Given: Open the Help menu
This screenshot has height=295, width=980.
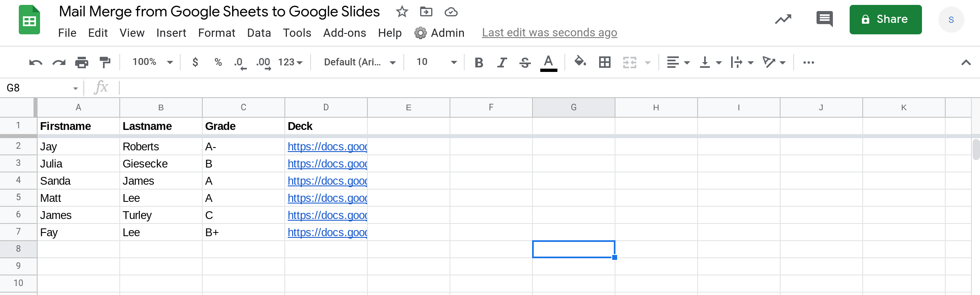Looking at the screenshot, I should [x=390, y=33].
